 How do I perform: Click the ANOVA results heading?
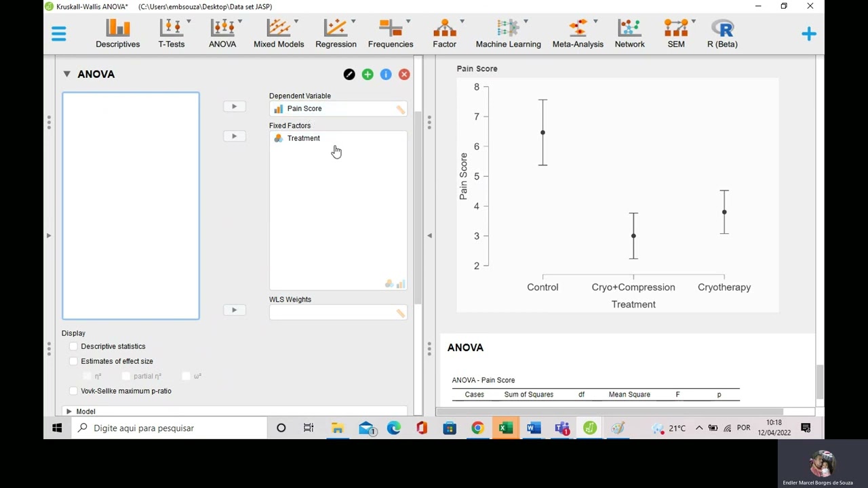(x=465, y=348)
